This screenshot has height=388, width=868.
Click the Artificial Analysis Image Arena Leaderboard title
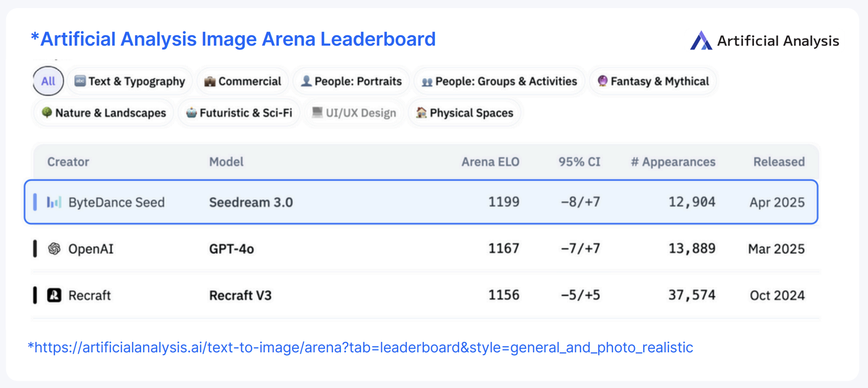coord(233,39)
